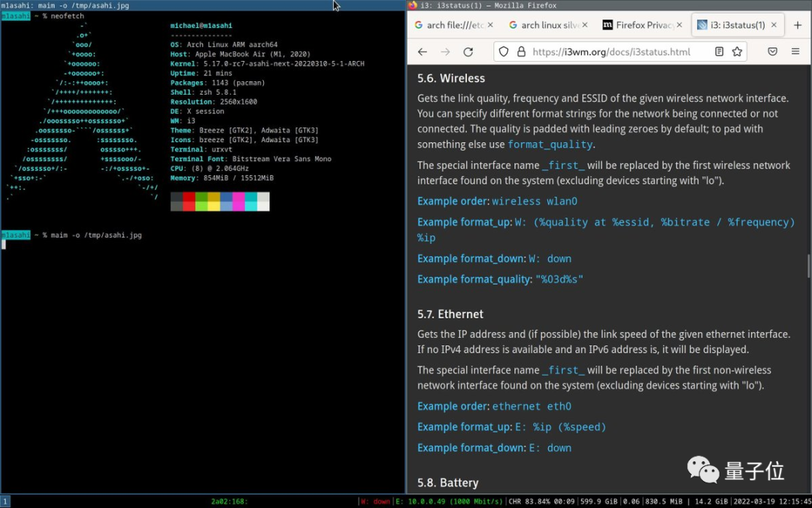812x508 pixels.
Task: Open the tracking protection shield panel
Action: [504, 52]
